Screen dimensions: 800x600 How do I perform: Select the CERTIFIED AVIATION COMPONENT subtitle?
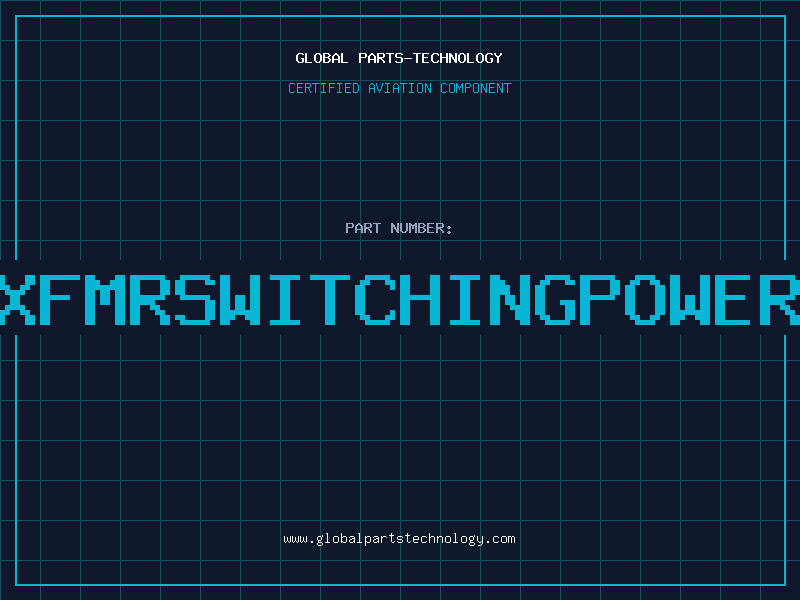pos(399,88)
